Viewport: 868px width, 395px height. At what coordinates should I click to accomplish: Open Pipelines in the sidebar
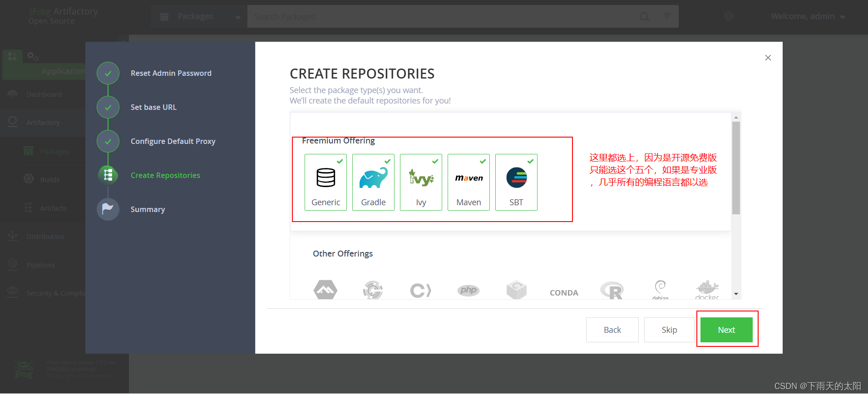pos(40,265)
